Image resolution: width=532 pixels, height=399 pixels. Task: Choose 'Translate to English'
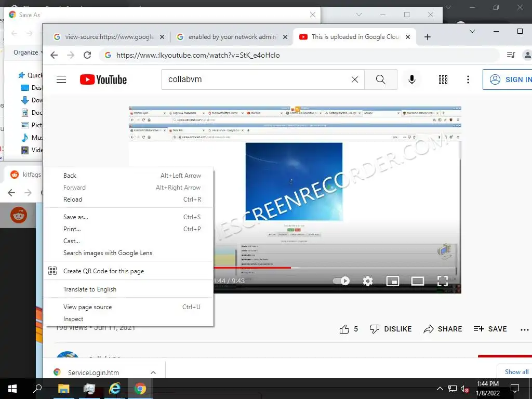[x=129, y=289]
